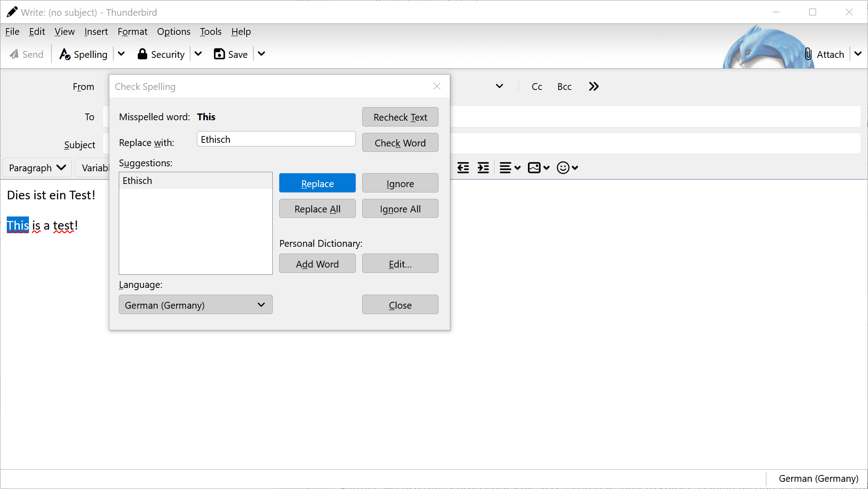Click the Send button
The height and width of the screenshot is (489, 868).
(26, 54)
